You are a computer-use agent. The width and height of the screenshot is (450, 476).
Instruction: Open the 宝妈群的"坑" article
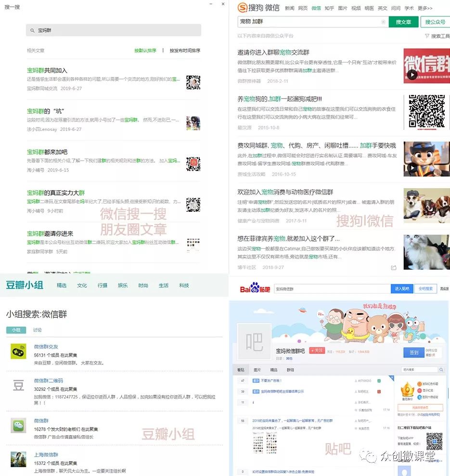pyautogui.click(x=46, y=111)
